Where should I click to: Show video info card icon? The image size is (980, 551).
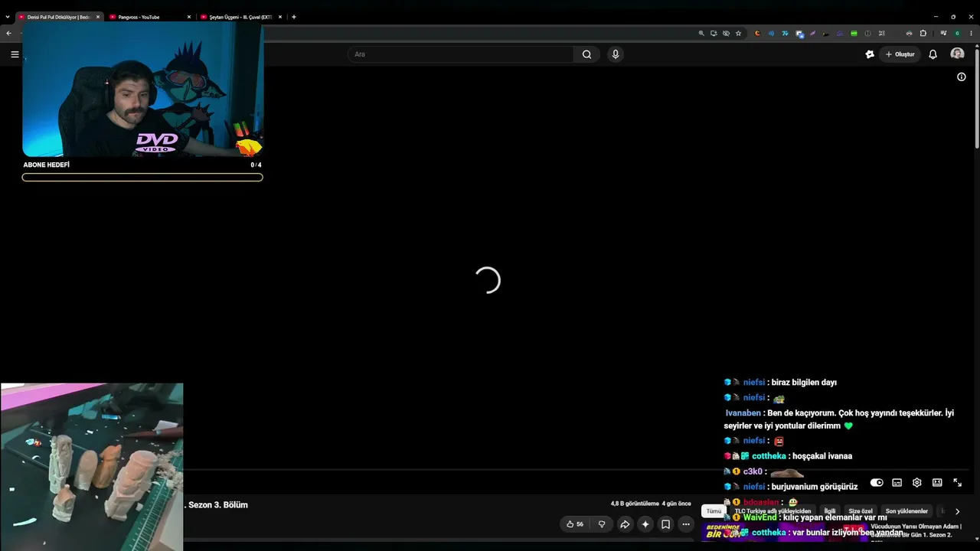(x=962, y=77)
